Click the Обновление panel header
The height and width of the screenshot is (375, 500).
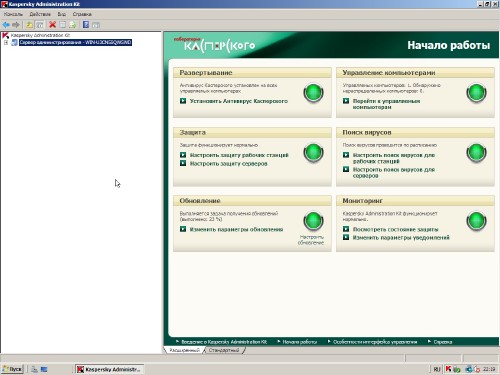point(252,200)
